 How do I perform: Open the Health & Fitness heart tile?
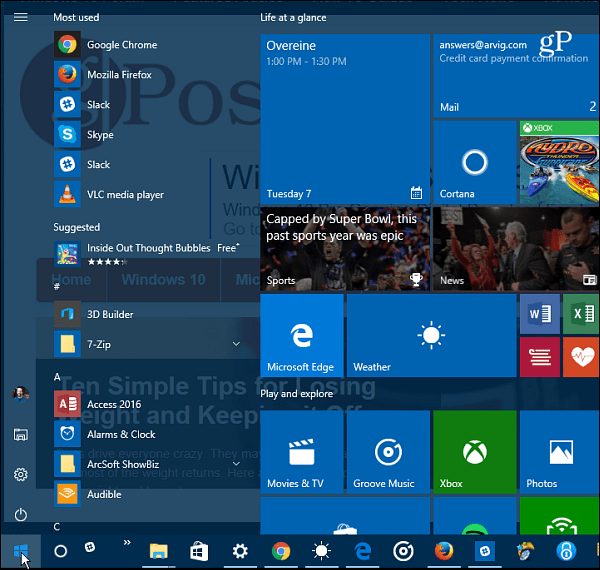coord(581,357)
